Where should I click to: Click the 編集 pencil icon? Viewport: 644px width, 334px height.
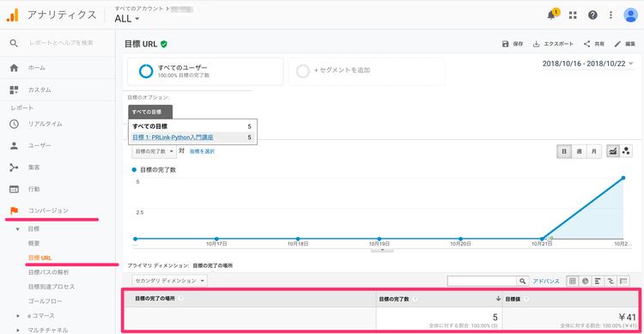tap(617, 44)
